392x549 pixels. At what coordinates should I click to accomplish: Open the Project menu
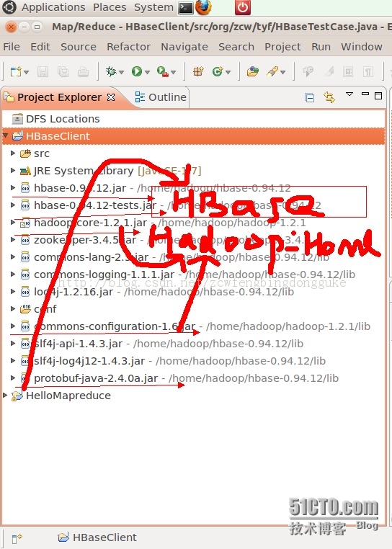click(x=282, y=47)
